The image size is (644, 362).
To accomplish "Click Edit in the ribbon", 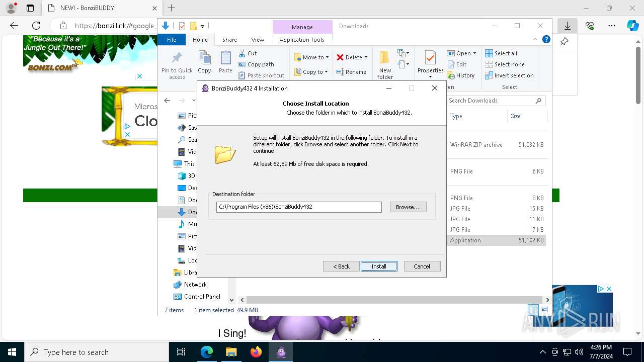I will point(457,64).
